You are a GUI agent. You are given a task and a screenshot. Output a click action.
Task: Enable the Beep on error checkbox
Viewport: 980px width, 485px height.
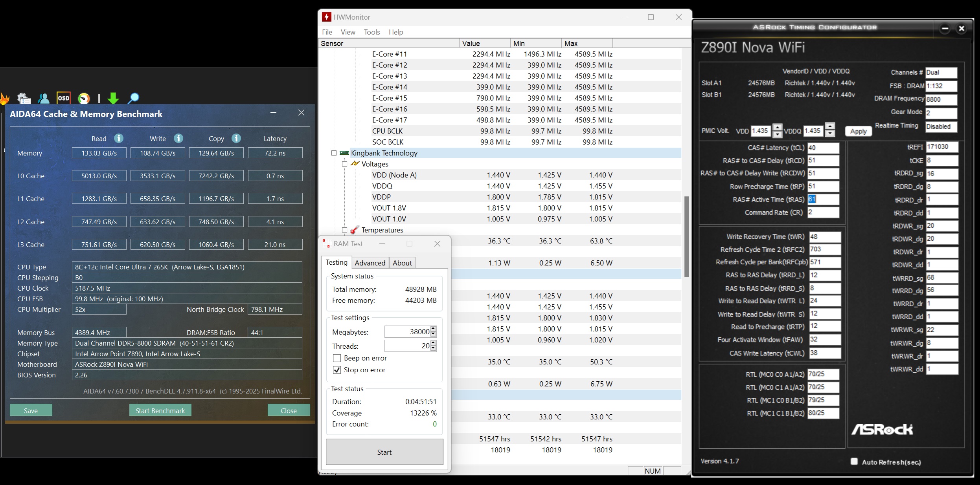point(337,358)
